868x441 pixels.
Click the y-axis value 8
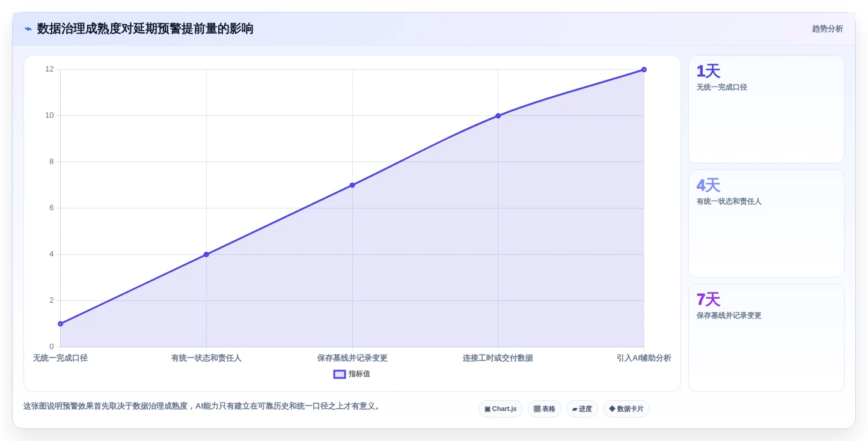coord(52,162)
